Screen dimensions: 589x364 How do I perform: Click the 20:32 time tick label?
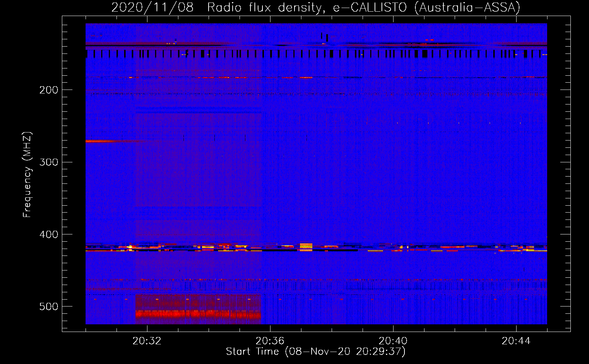pos(147,341)
